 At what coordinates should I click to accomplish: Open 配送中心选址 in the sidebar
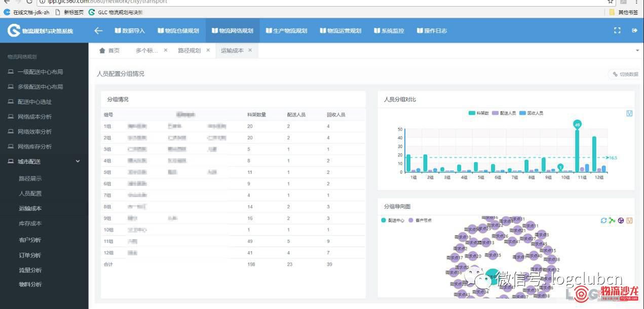[x=34, y=102]
